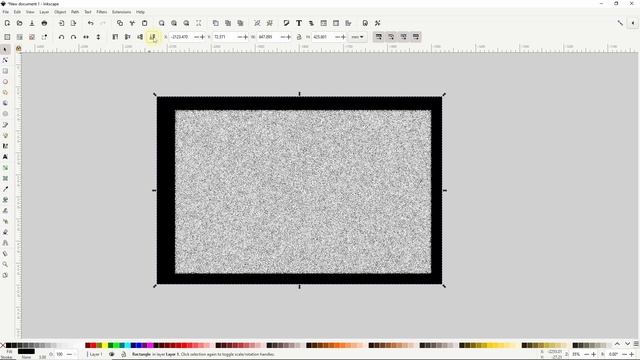Pick the yellow swatch in the palette

point(104,345)
